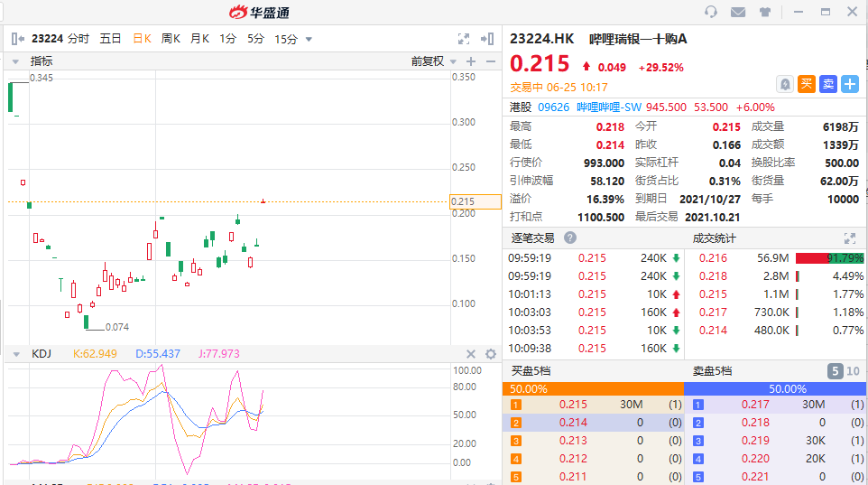Switch to the 周K weekly chart tab

(171, 39)
